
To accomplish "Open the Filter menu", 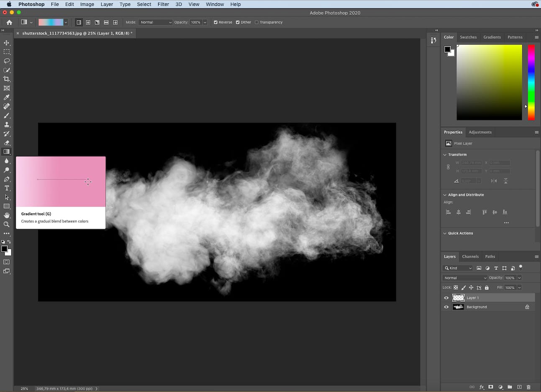I will (163, 4).
